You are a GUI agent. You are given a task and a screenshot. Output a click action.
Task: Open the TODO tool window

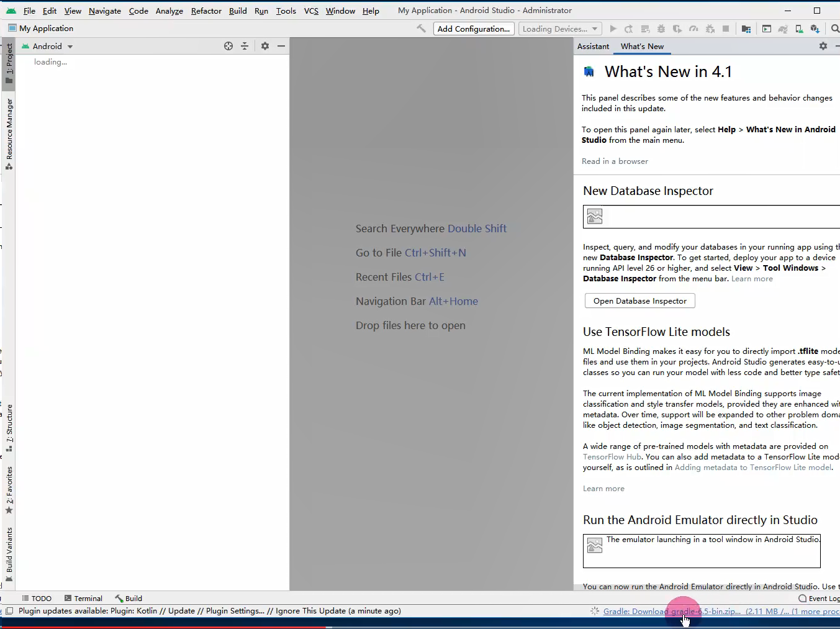[37, 598]
